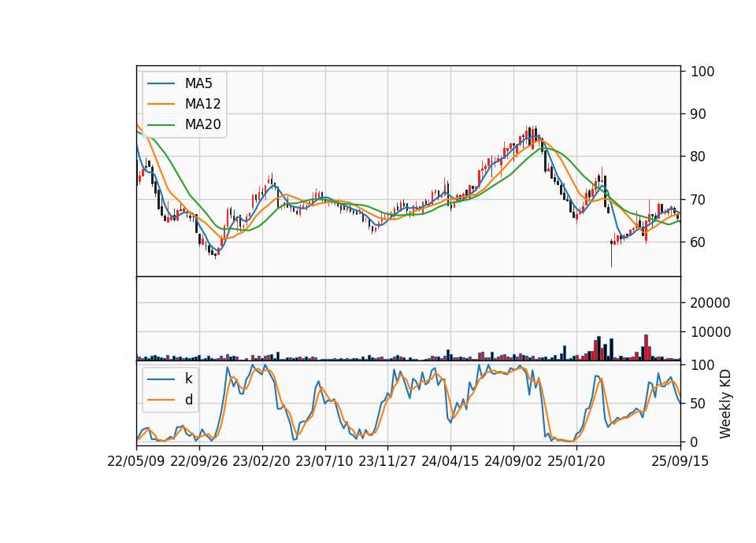This screenshot has height=543, width=756.
Task: Click the KD axis label 0
Action: tap(695, 441)
